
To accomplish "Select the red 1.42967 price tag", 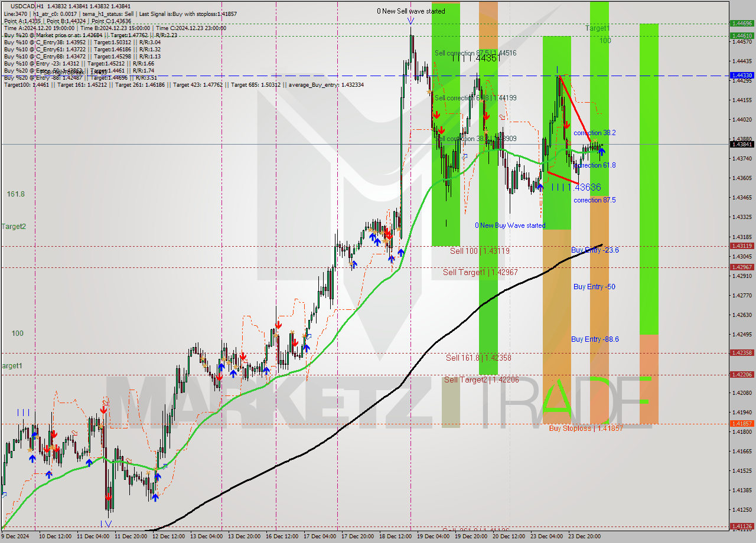I will coord(742,267).
